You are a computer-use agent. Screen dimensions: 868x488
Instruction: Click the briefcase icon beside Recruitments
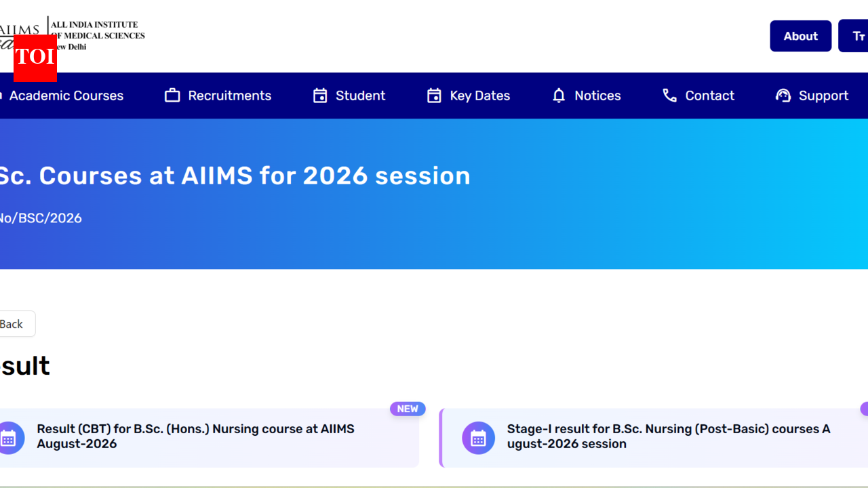172,96
